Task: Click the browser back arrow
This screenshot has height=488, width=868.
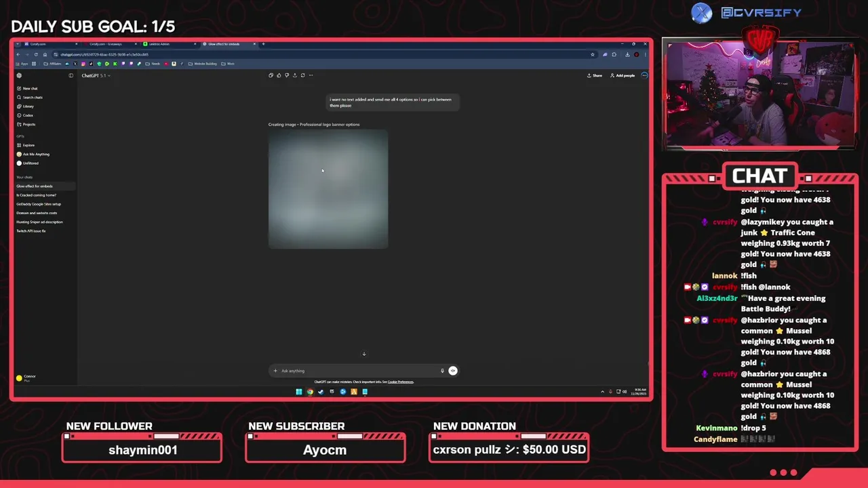Action: click(x=19, y=54)
